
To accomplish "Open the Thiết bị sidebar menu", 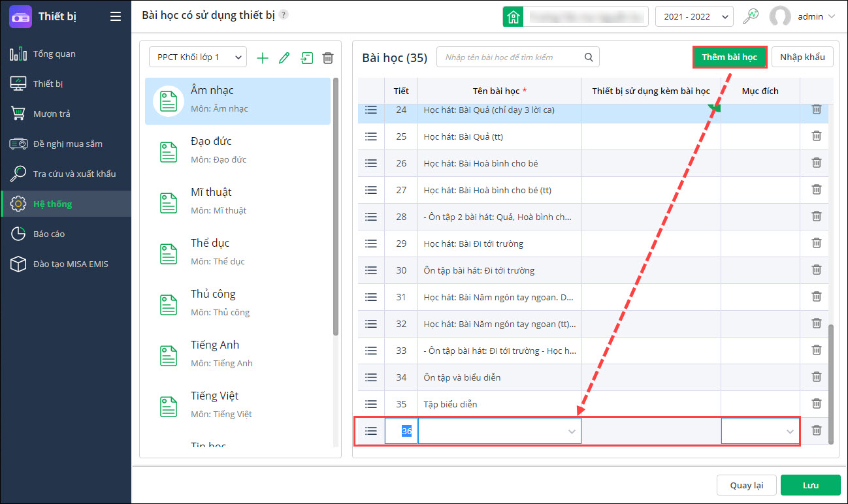I will (65, 84).
